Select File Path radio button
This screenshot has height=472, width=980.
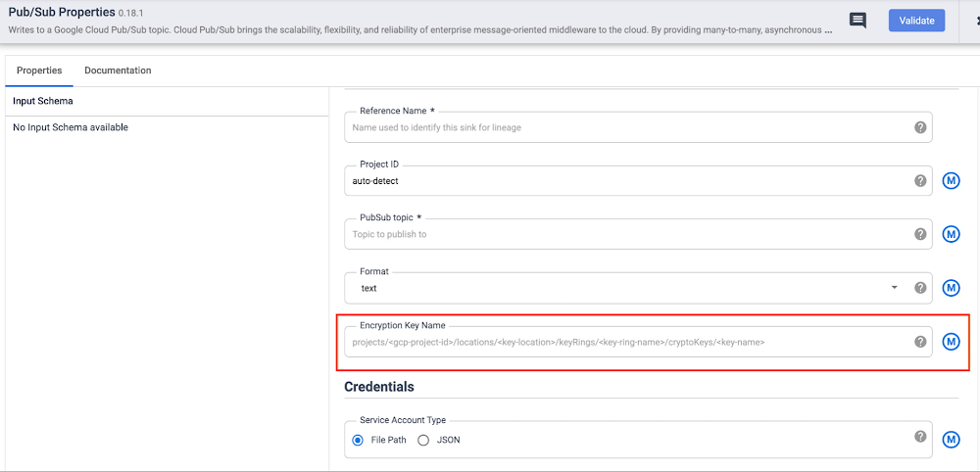(x=358, y=440)
